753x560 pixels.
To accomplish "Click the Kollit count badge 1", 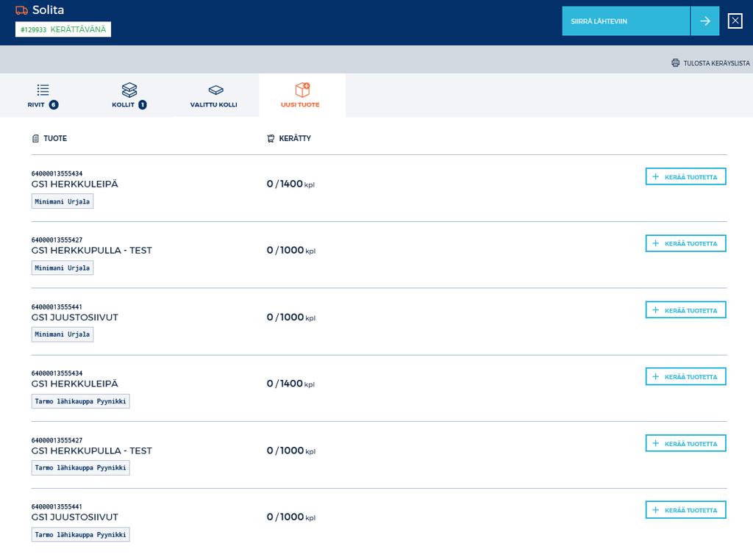I will 142,104.
